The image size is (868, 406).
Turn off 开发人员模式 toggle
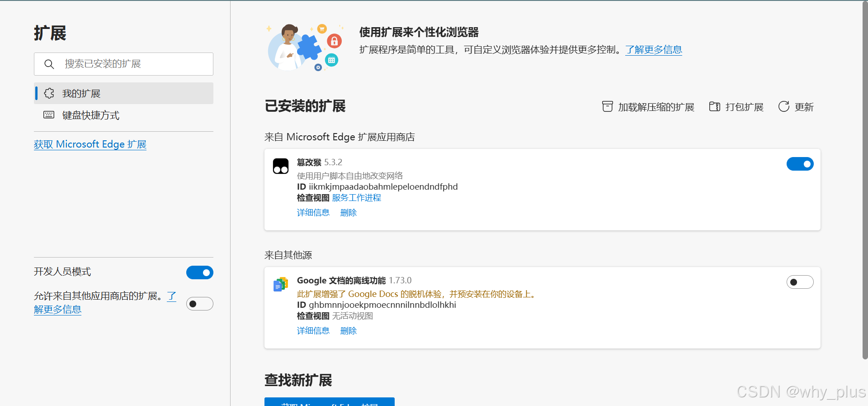click(x=199, y=272)
